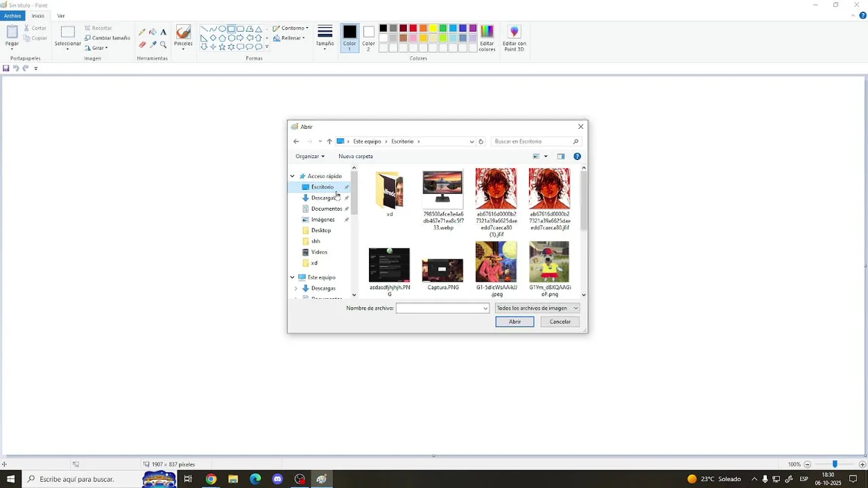Image resolution: width=868 pixels, height=488 pixels.
Task: Go up one folder with up arrow
Action: click(330, 142)
